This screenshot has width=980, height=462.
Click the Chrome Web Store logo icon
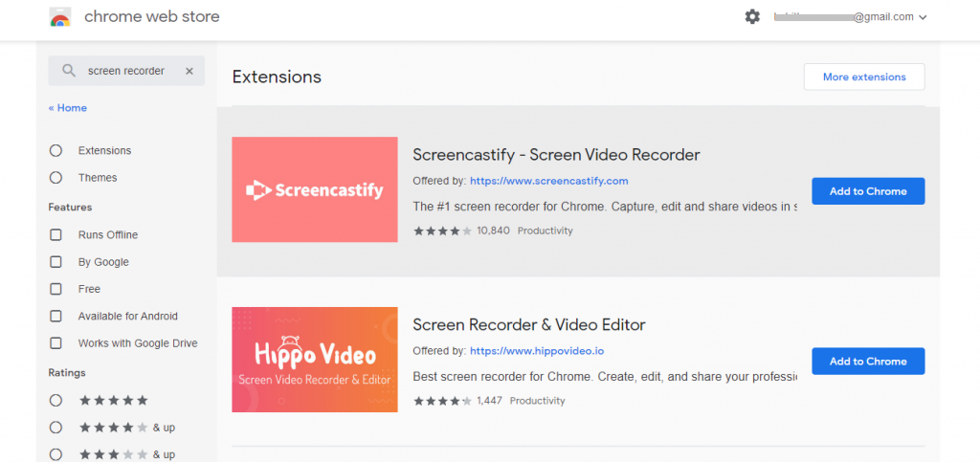tap(60, 17)
